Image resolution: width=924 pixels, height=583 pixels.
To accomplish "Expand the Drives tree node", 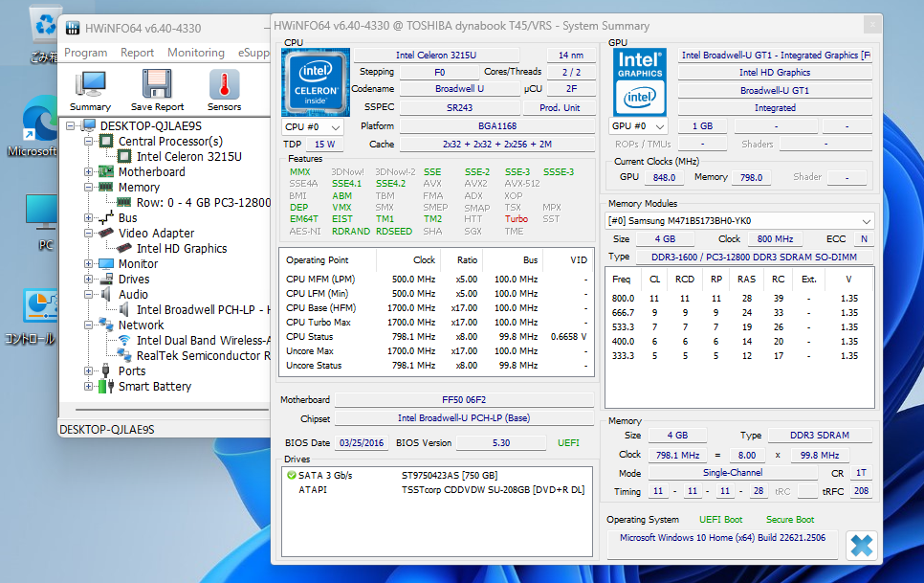I will coord(88,280).
